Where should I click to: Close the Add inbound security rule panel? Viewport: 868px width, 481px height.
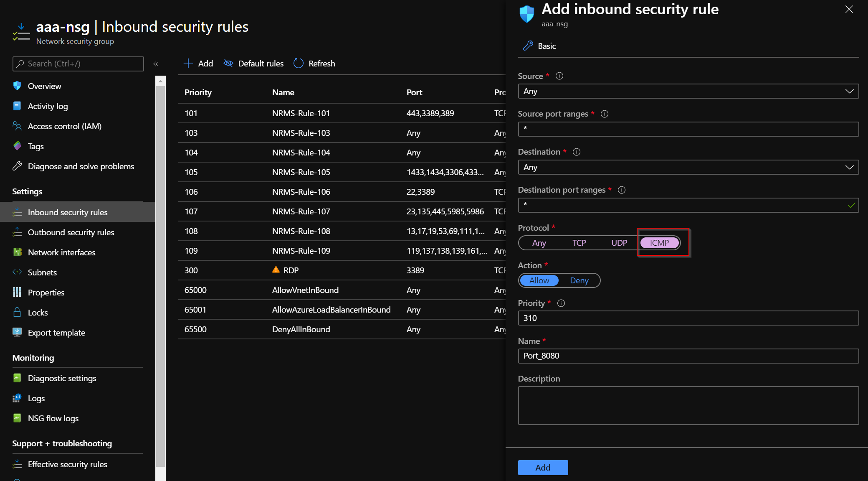tap(849, 9)
